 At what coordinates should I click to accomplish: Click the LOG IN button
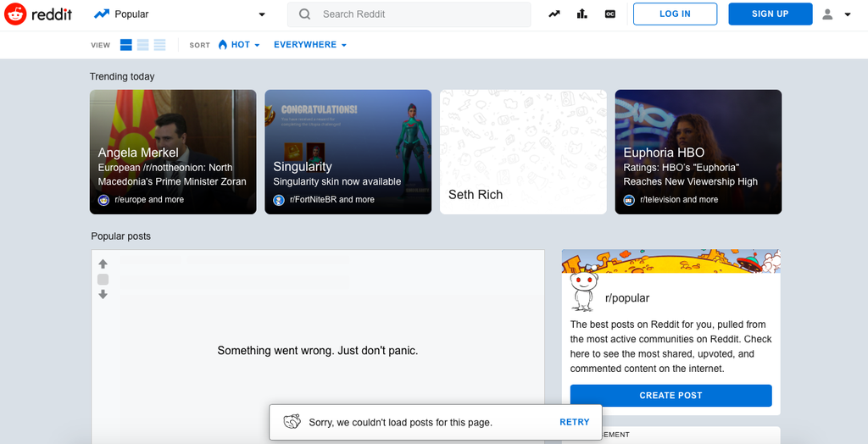(x=675, y=14)
